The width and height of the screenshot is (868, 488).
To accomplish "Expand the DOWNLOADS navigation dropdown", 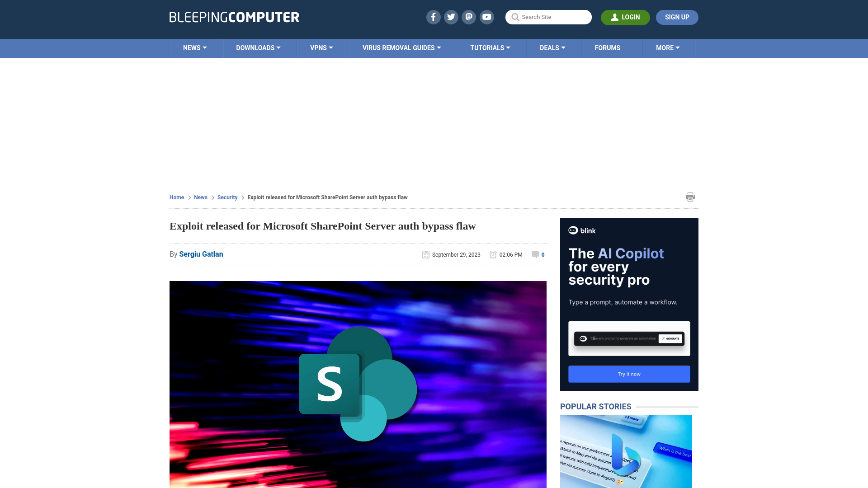I will click(258, 47).
